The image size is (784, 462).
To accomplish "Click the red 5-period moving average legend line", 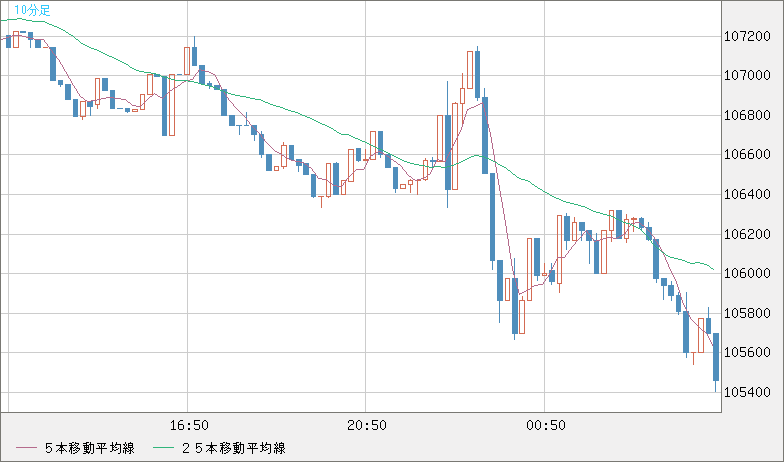I will click(x=26, y=448).
